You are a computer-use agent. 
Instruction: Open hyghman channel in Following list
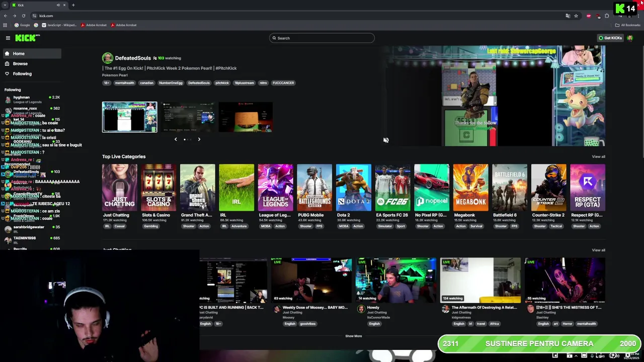coord(31,99)
